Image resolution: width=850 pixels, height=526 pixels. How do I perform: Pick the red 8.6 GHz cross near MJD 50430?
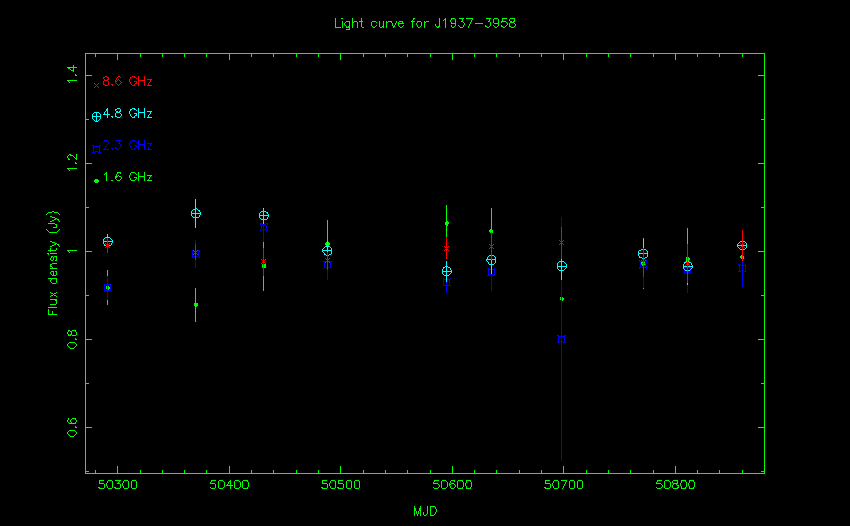point(263,261)
